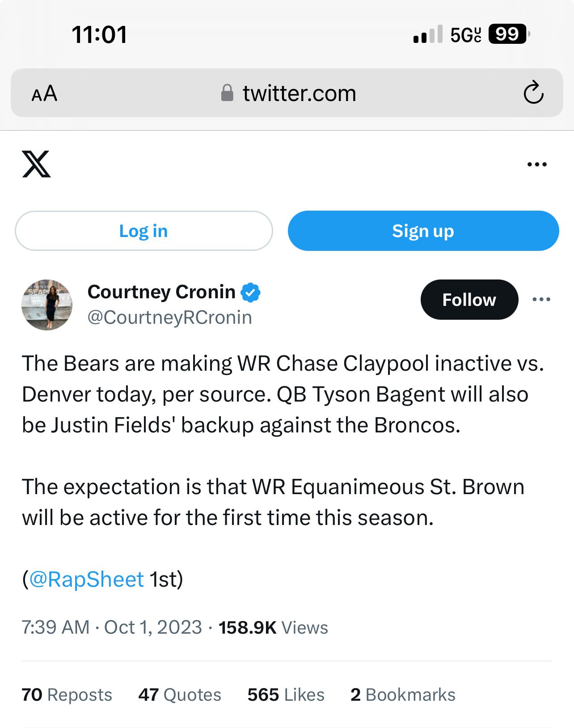Open the tweet's more options dots
The height and width of the screenshot is (728, 574).
541,300
